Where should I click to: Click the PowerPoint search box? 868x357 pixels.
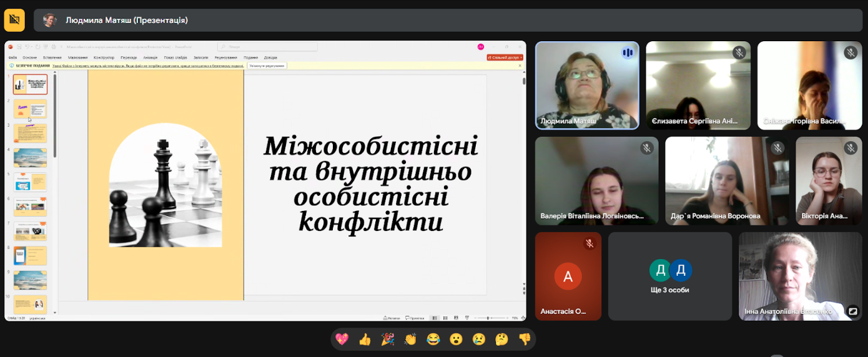tap(267, 47)
